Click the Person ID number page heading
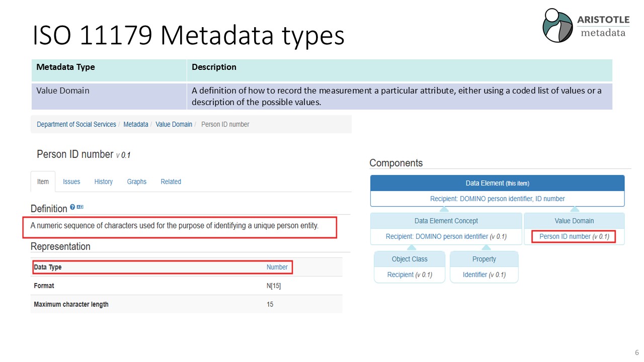 click(75, 154)
